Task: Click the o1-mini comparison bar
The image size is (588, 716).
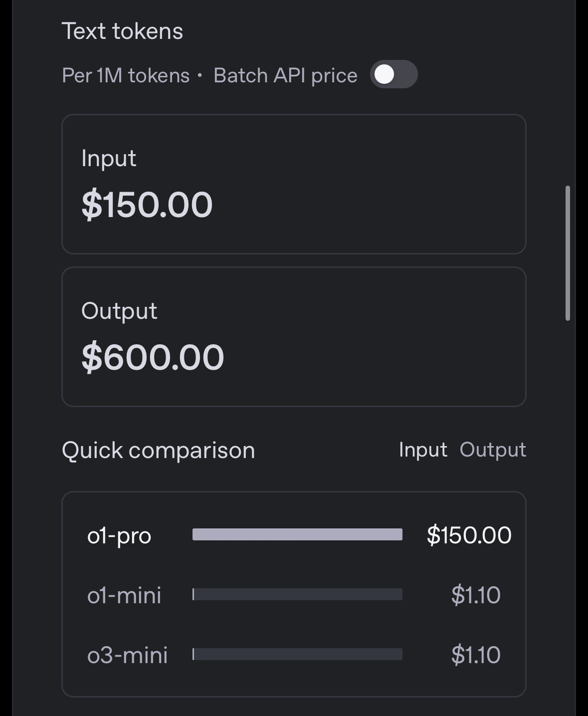Action: click(x=297, y=594)
